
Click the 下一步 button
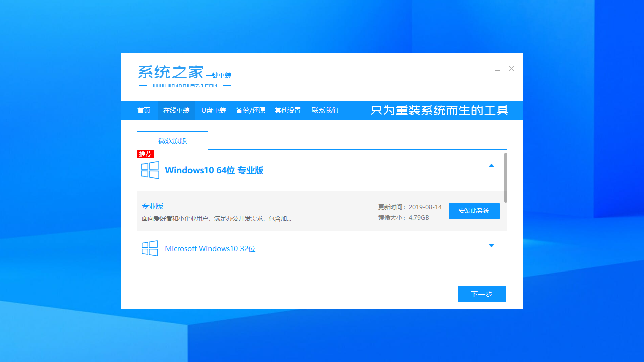click(481, 294)
